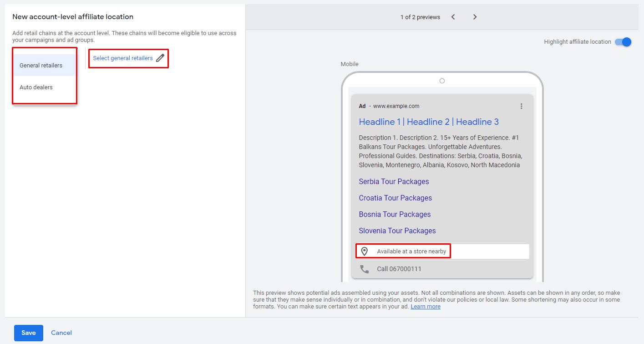
Task: Click the pencil edit icon beside Select general retailers
Action: click(160, 58)
